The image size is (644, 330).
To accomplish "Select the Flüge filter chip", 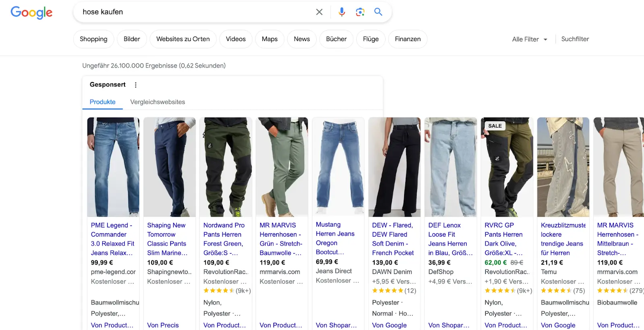I will pyautogui.click(x=371, y=39).
